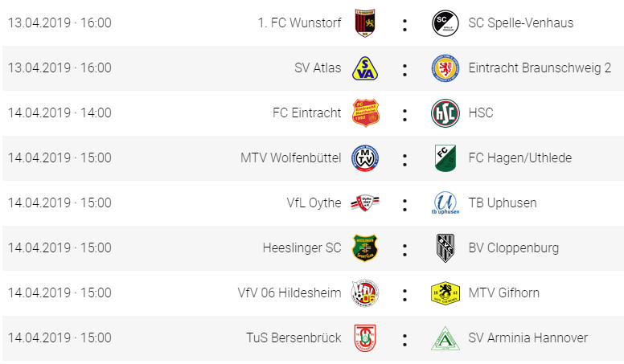Open the BV Cloppenburg team name link
This screenshot has width=624, height=364.
pos(513,247)
